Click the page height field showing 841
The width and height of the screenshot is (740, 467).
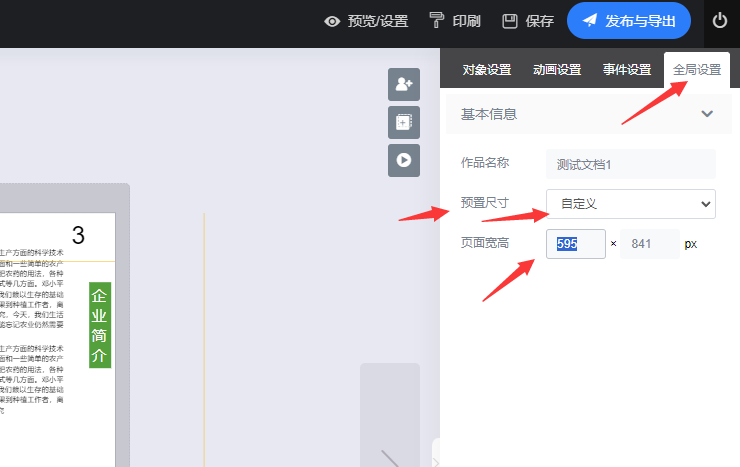point(649,244)
